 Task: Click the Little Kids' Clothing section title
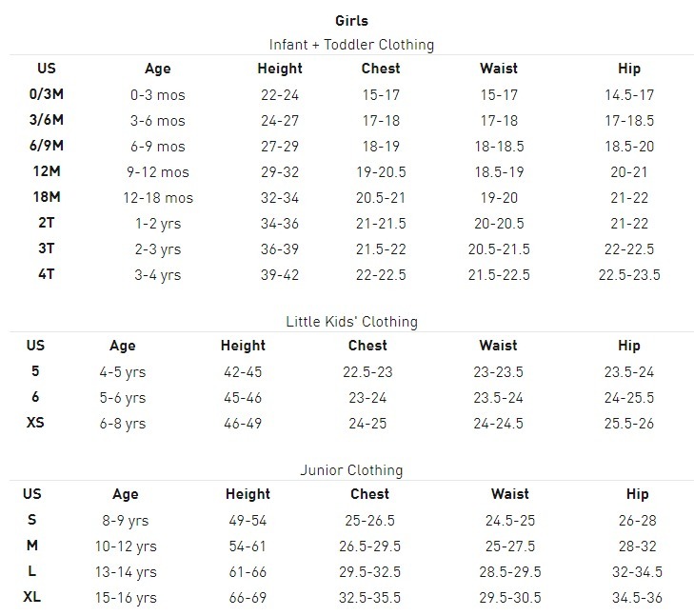click(351, 322)
